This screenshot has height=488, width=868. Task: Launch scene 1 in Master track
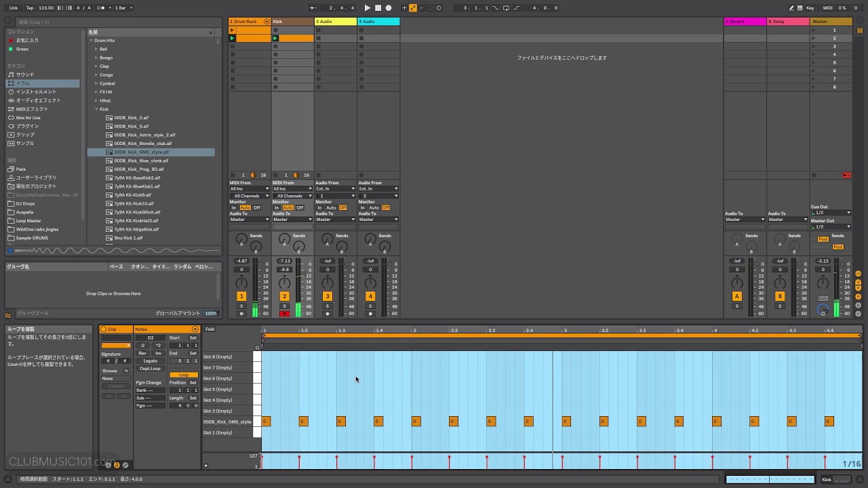pos(814,30)
